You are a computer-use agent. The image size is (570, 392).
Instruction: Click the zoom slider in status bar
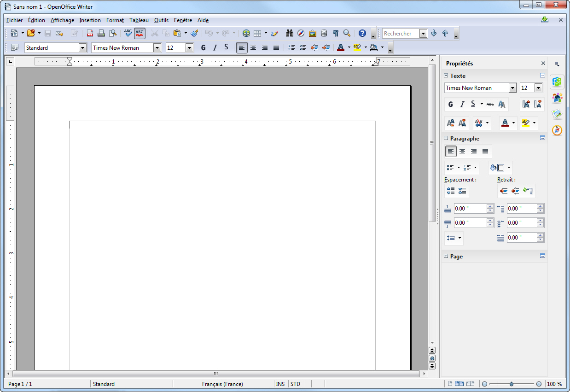coord(512,384)
